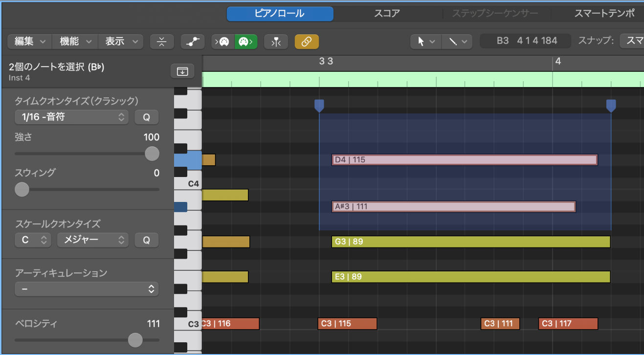Click the B3 4 1 4 184 info display

click(x=526, y=41)
